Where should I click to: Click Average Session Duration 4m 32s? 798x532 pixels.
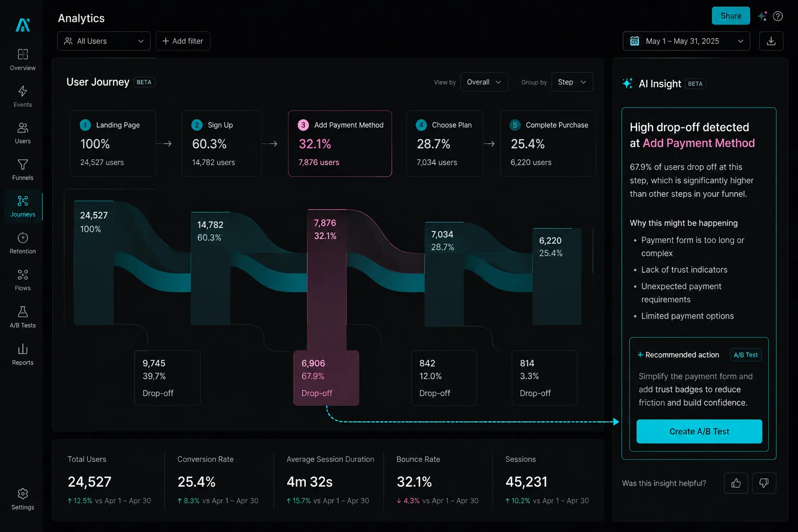pos(310,482)
